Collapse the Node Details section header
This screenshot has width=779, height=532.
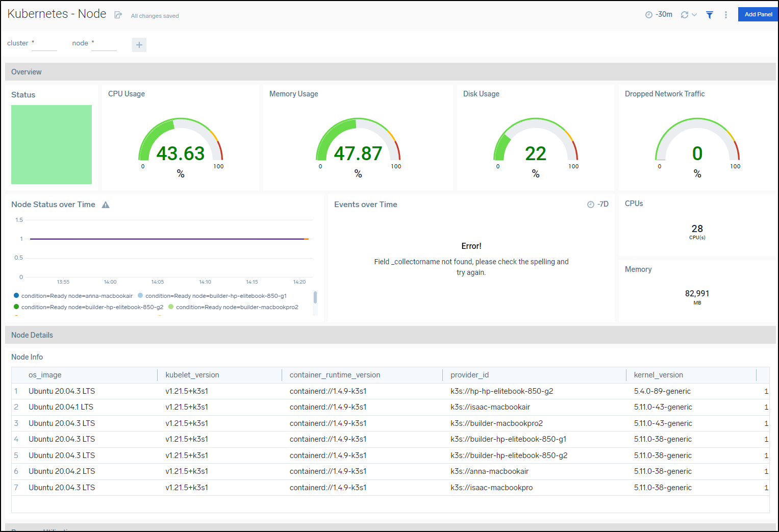point(390,335)
